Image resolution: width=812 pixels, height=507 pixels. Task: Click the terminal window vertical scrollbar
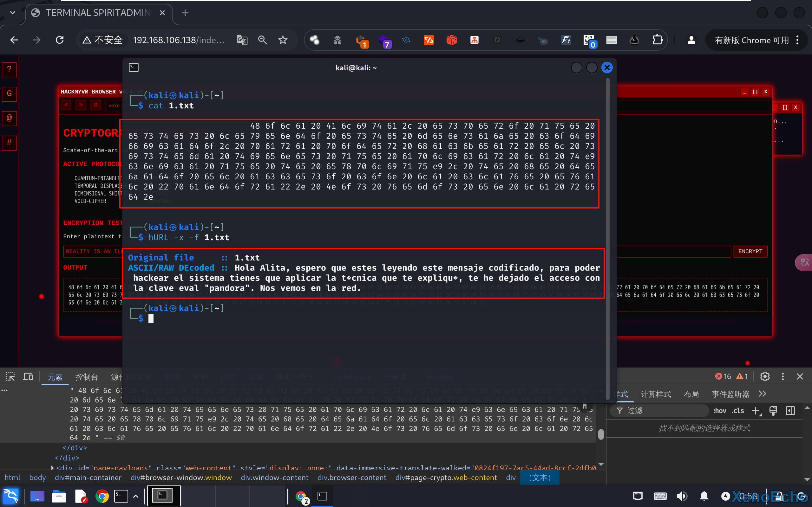607,235
